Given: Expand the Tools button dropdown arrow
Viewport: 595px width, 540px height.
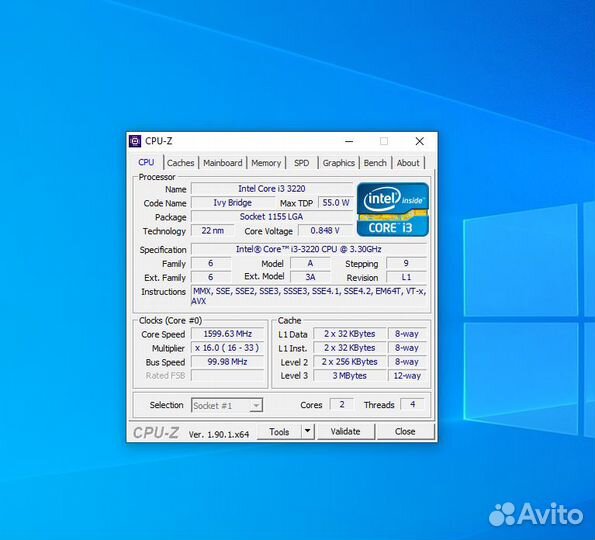Looking at the screenshot, I should (x=308, y=431).
